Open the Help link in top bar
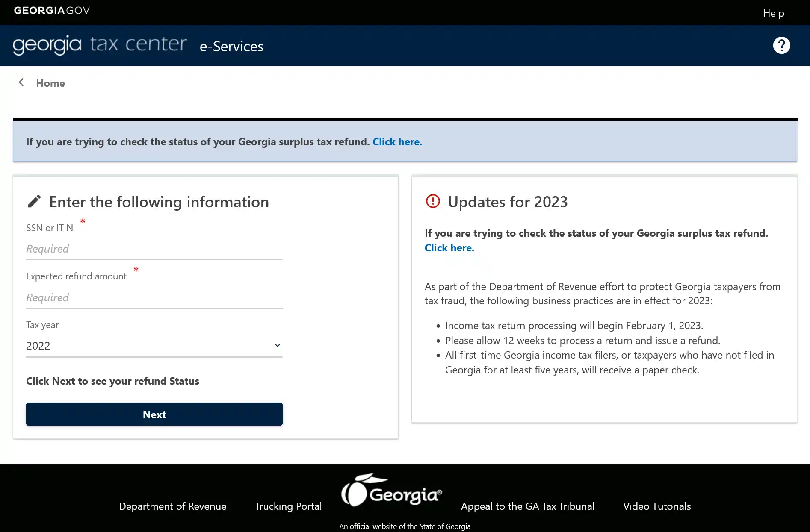The image size is (810, 532). click(x=773, y=13)
